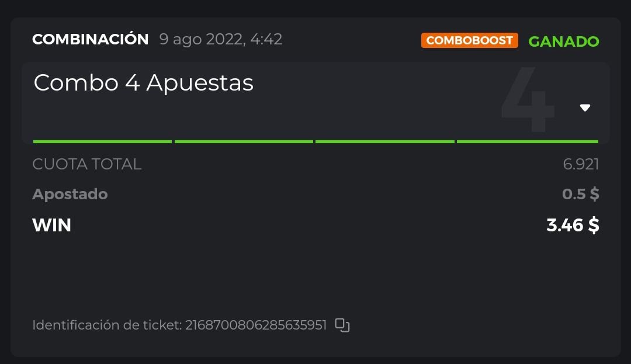Select the staked amount 0.5 $
Viewport: 631px width, 364px height.
(x=580, y=194)
